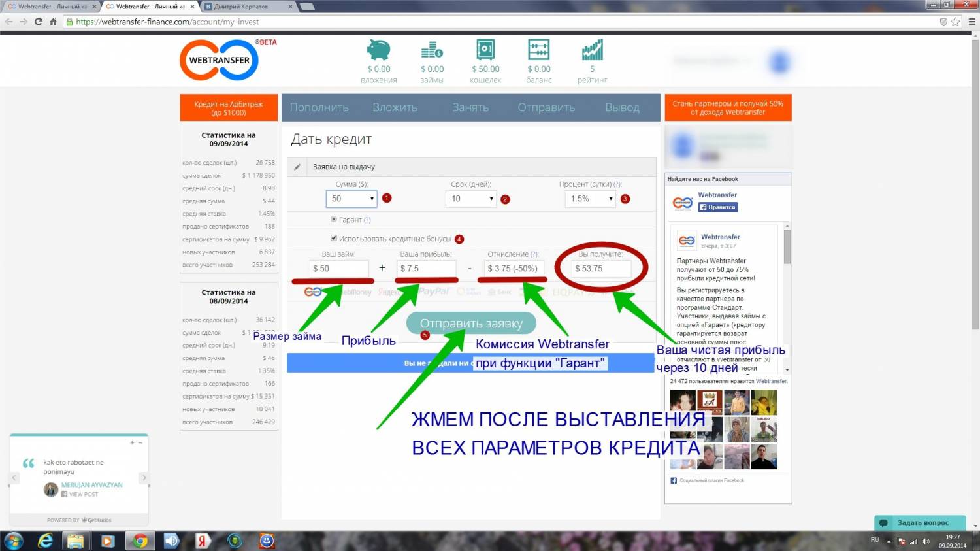
Task: Click the first Facebook fan thumbnail
Action: pyautogui.click(x=683, y=403)
